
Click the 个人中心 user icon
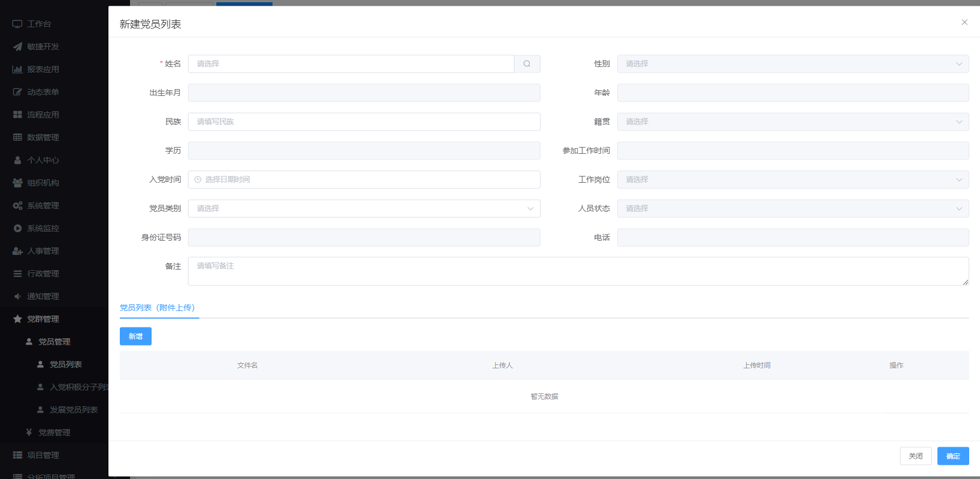[18, 160]
